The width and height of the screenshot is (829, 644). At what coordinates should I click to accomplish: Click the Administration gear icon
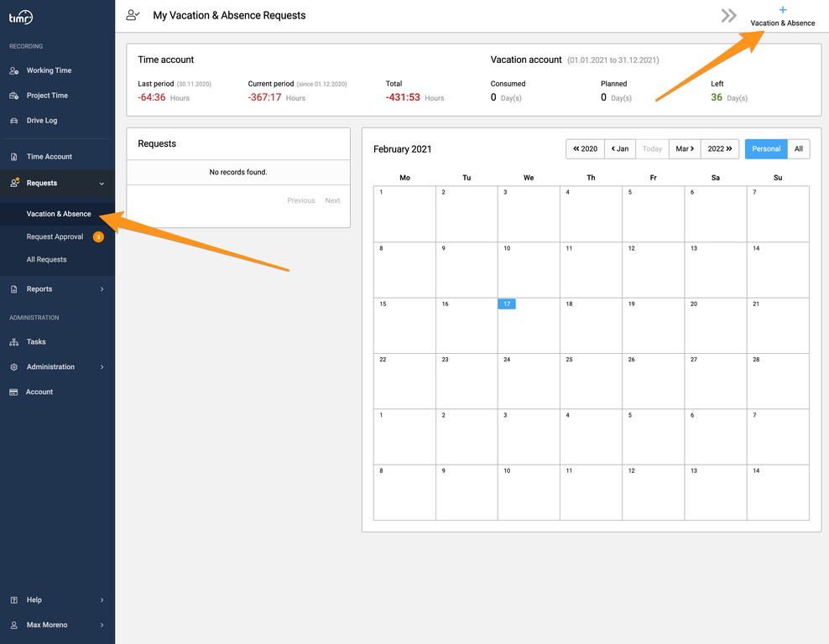[x=14, y=366]
